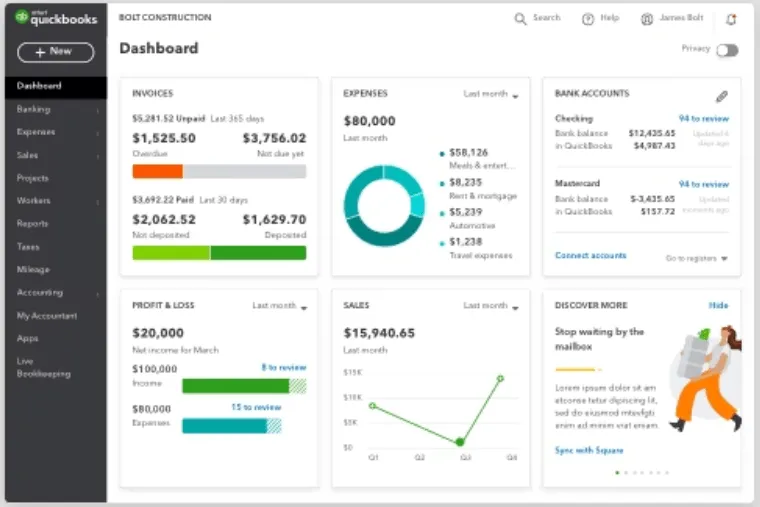Open Taxes in the sidebar
Screen dimensions: 760x507
pyautogui.click(x=28, y=247)
